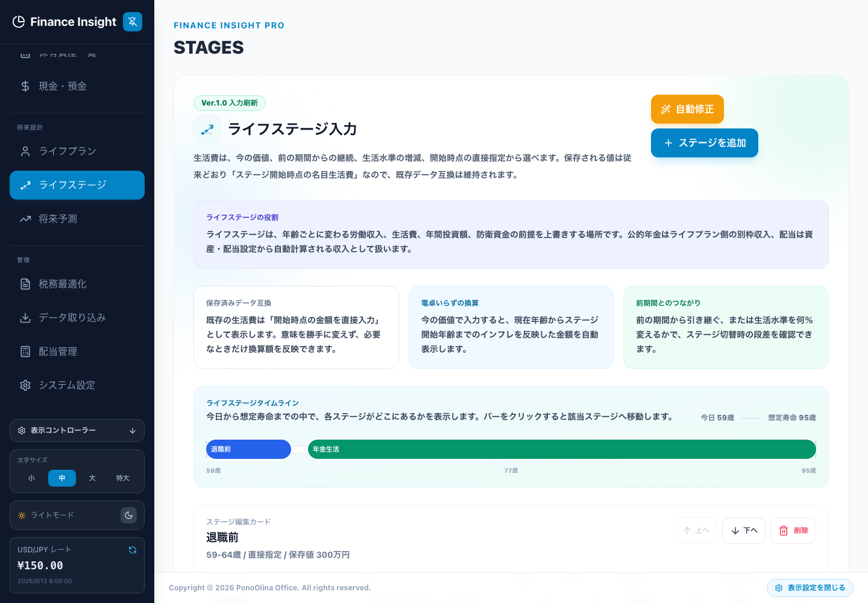The height and width of the screenshot is (603, 868).
Task: Collapse the 表示コントローラー panel
Action: coord(77,431)
